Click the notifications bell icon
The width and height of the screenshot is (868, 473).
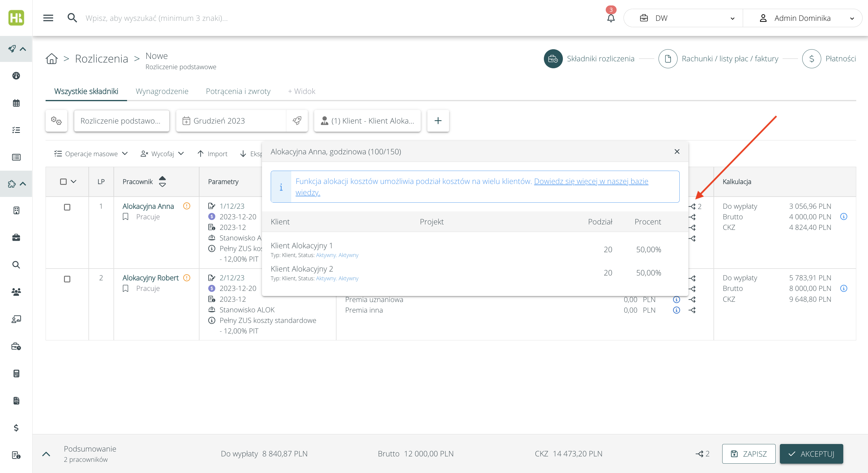click(611, 18)
